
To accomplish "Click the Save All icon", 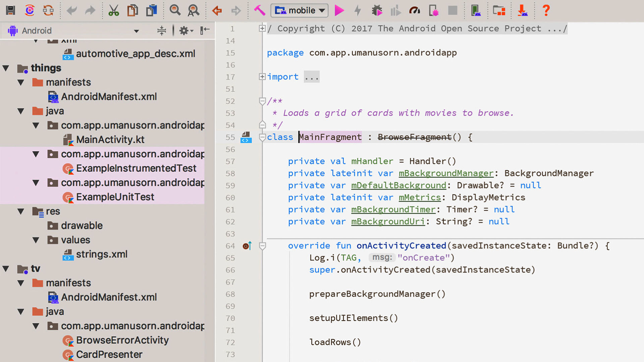I will click(x=10, y=10).
